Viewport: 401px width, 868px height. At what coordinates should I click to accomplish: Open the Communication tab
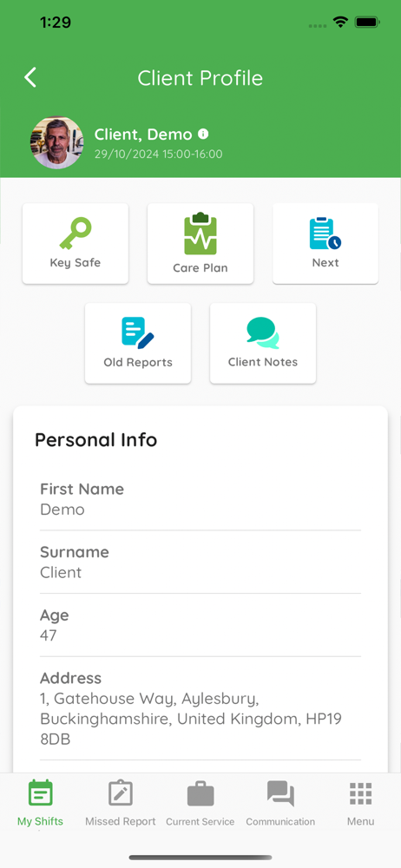pyautogui.click(x=280, y=803)
